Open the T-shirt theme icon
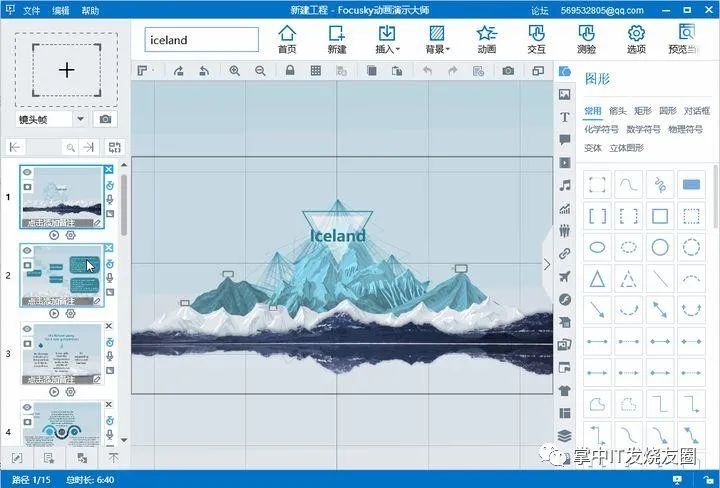 [x=565, y=390]
